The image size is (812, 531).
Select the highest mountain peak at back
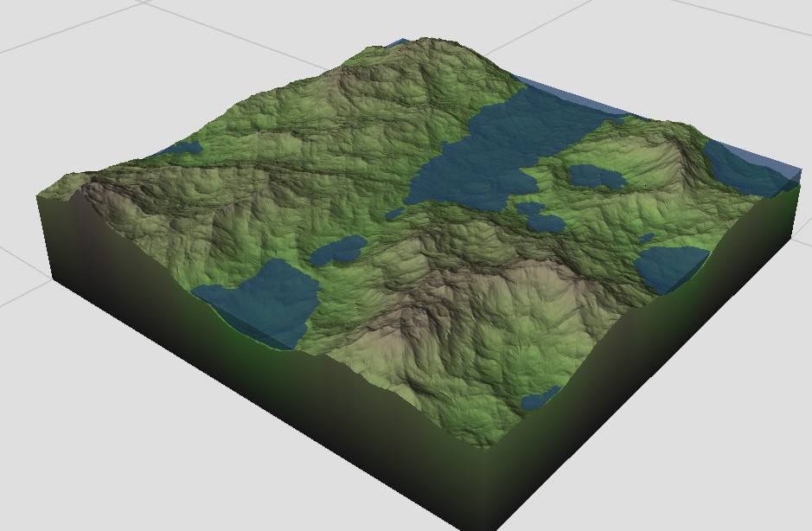425,44
